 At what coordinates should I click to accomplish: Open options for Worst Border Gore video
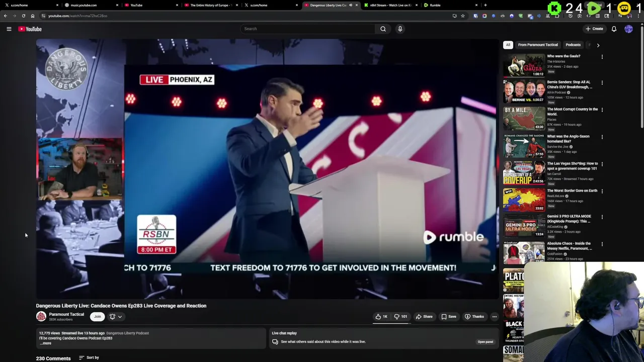(x=602, y=192)
